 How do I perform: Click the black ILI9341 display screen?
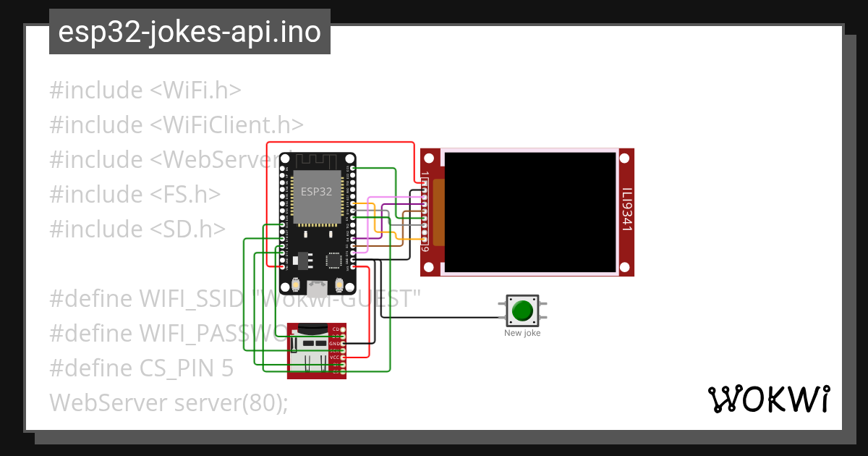[x=531, y=211]
